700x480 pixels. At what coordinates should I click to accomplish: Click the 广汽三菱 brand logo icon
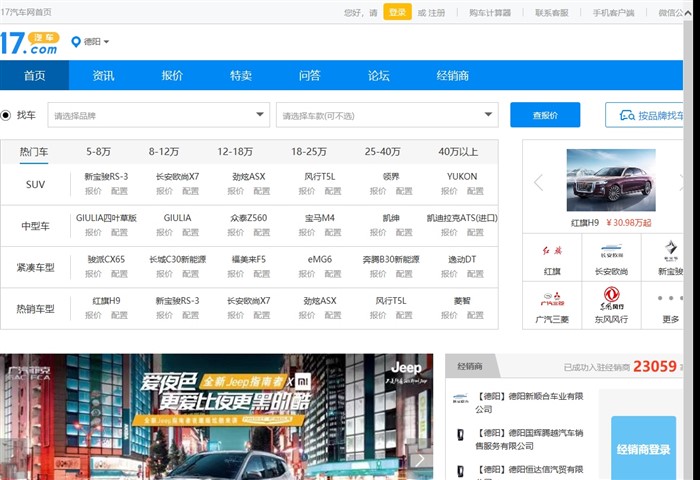(x=552, y=299)
